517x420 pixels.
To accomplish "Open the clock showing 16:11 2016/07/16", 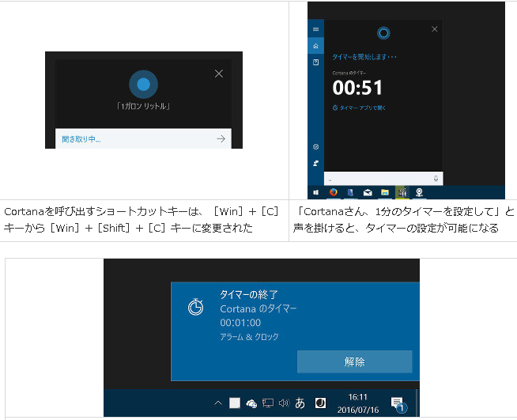I will tap(358, 403).
